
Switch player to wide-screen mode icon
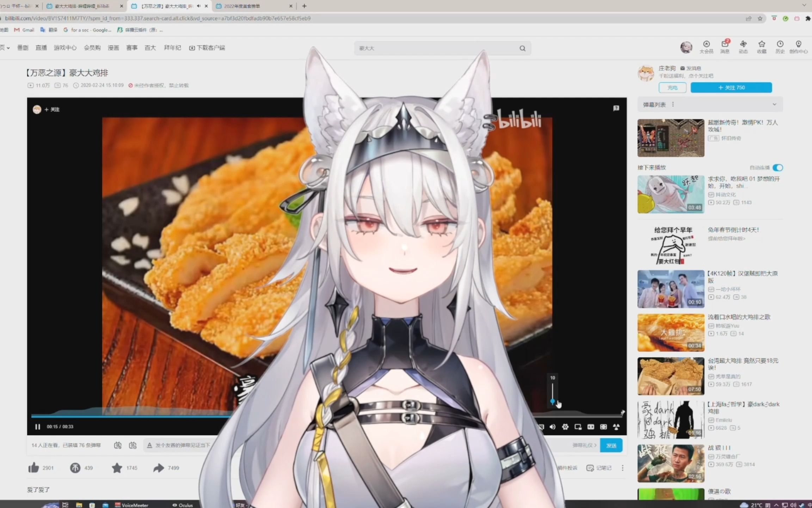click(x=591, y=427)
